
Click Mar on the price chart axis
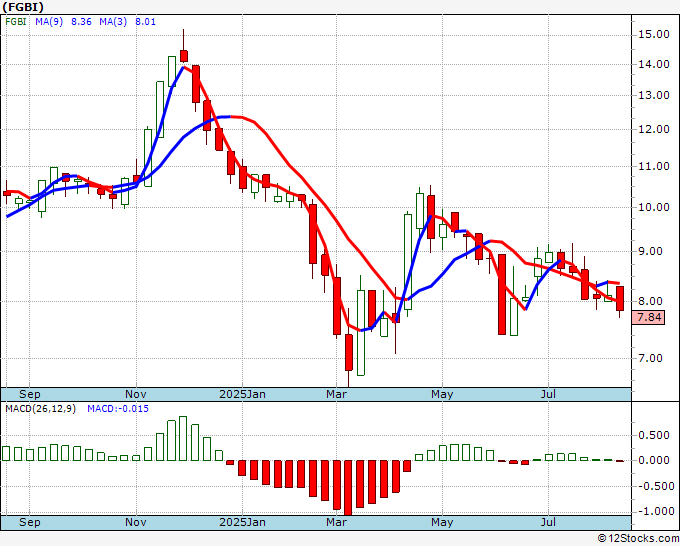tap(337, 394)
